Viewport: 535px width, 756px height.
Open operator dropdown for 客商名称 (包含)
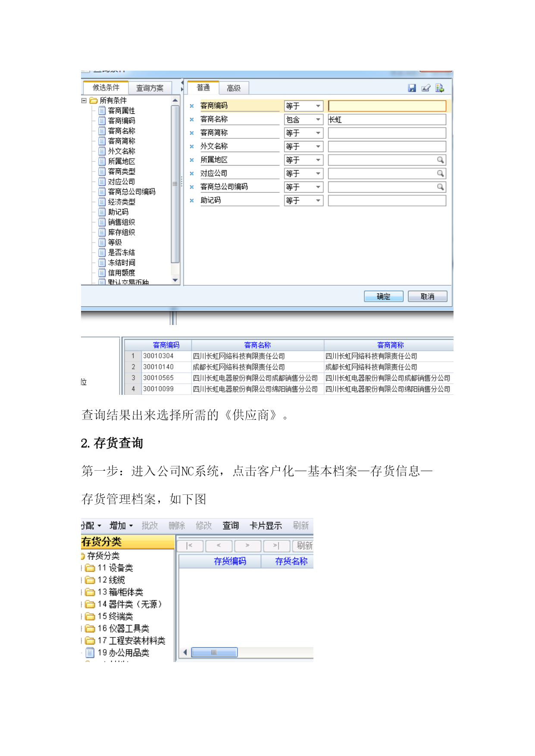(x=318, y=119)
